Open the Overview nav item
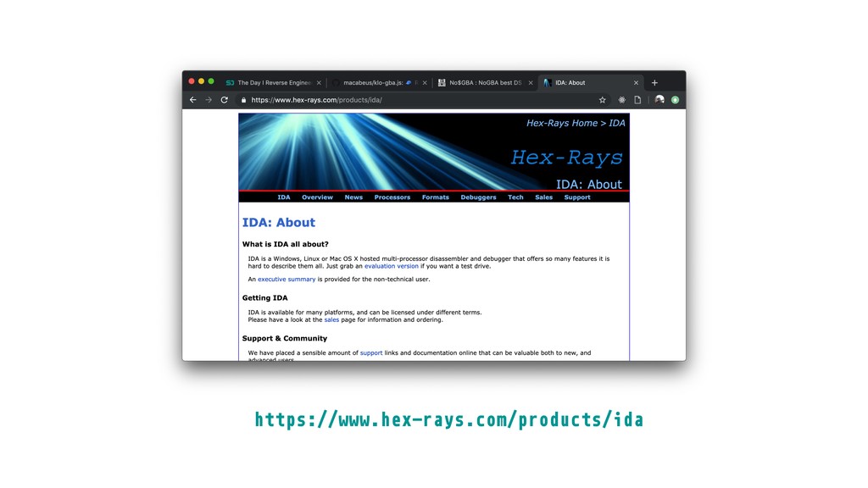 tap(317, 197)
